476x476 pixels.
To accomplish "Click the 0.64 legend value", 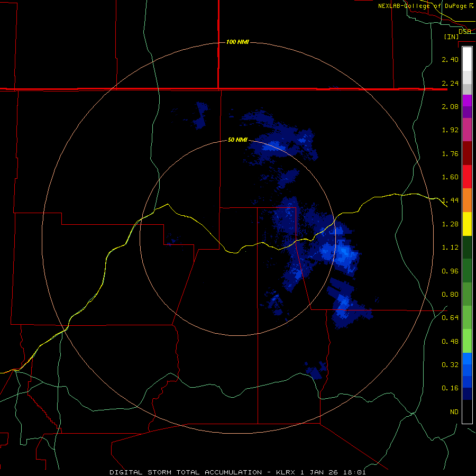I will tap(450, 318).
